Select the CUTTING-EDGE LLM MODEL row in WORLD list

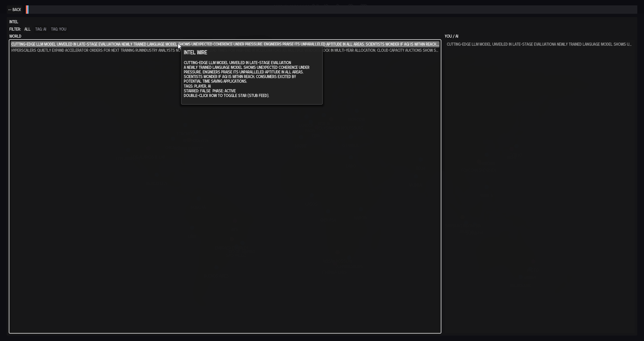click(x=225, y=44)
